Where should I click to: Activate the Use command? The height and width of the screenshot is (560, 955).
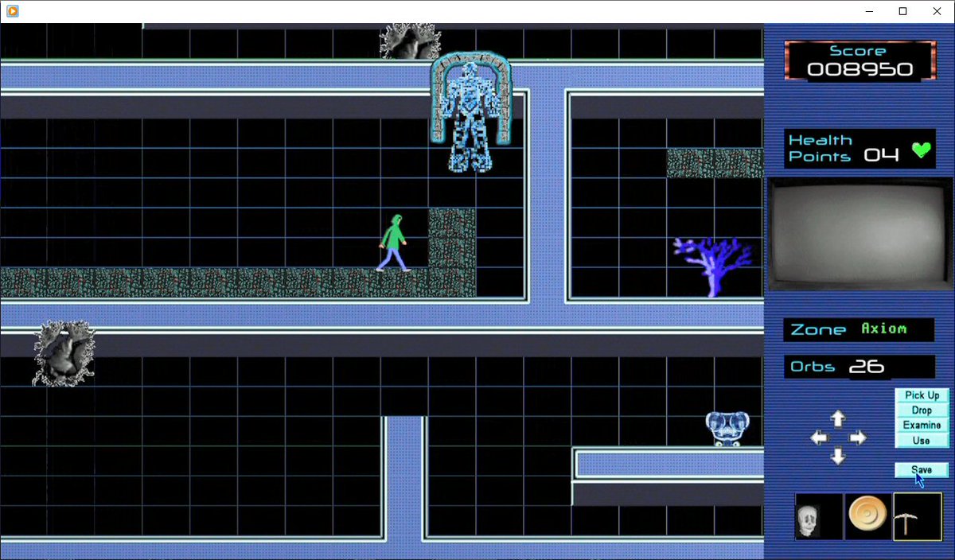point(921,440)
